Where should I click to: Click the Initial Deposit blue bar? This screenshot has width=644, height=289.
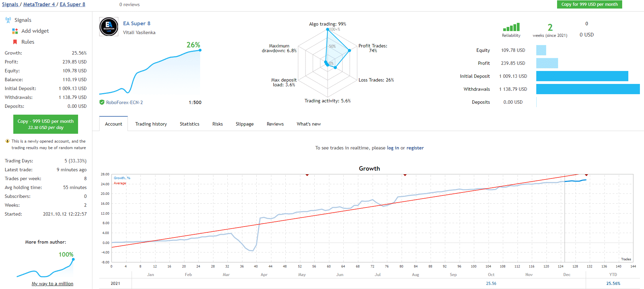point(582,76)
